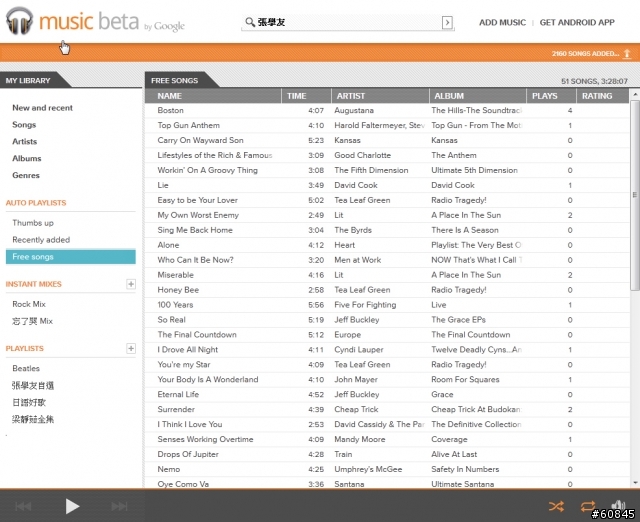The image size is (640, 522).
Task: Click the search magnifier icon
Action: (250, 22)
